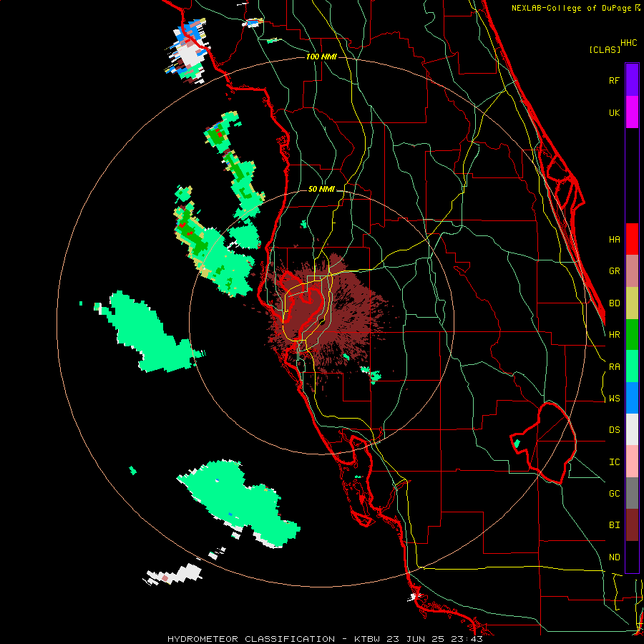Click the ND black legend swatch
644x644 pixels.
(632, 557)
